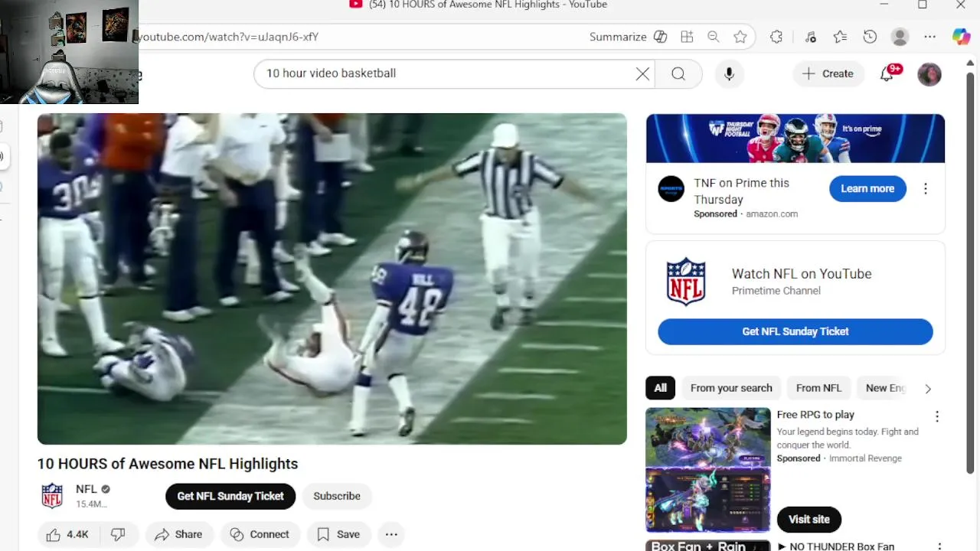Click the Connect button
The image size is (980, 551).
[x=260, y=535]
